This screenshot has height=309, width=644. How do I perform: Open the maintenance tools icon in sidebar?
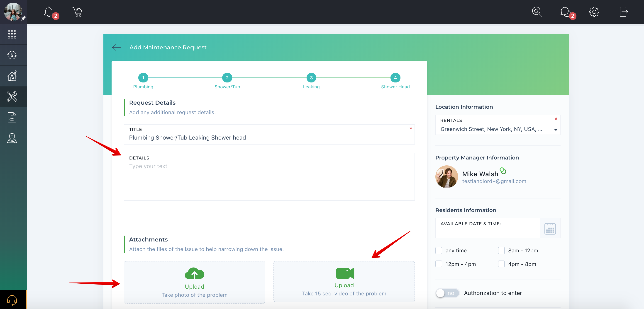(x=12, y=97)
